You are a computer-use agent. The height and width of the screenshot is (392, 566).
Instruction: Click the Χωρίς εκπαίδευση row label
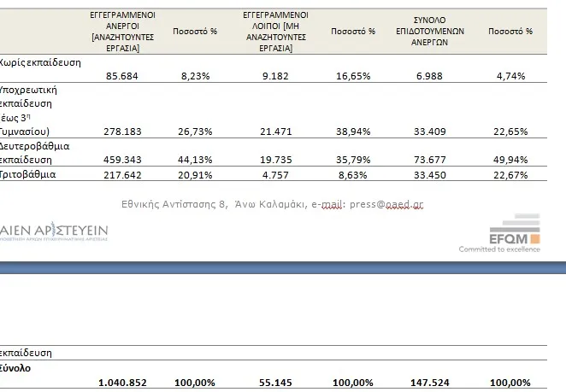coord(40,62)
